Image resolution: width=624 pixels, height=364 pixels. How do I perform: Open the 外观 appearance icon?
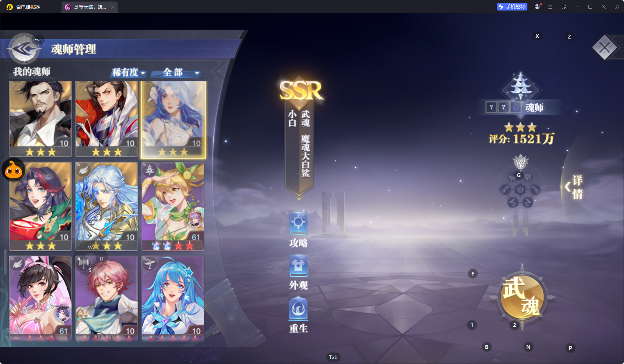click(299, 266)
